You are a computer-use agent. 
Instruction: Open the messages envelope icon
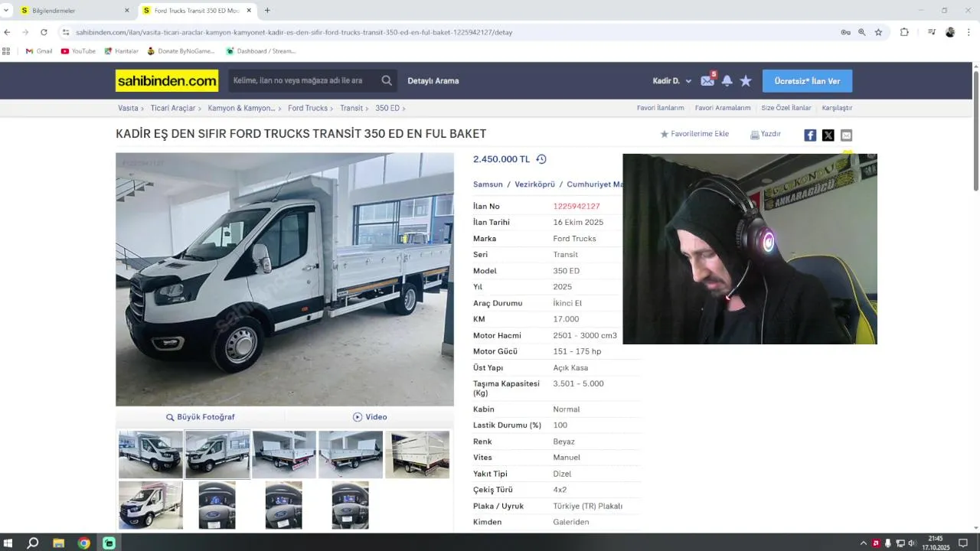point(707,81)
